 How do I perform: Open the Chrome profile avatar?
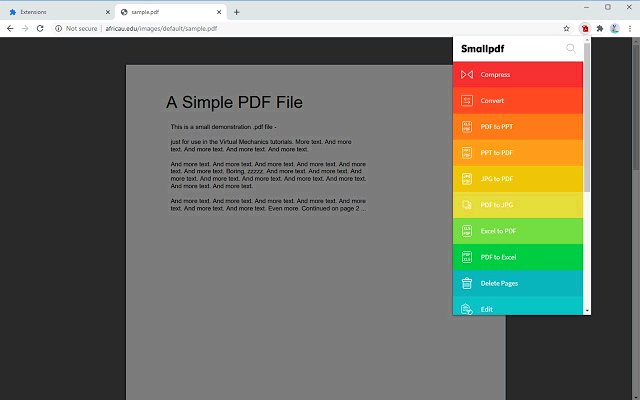615,29
